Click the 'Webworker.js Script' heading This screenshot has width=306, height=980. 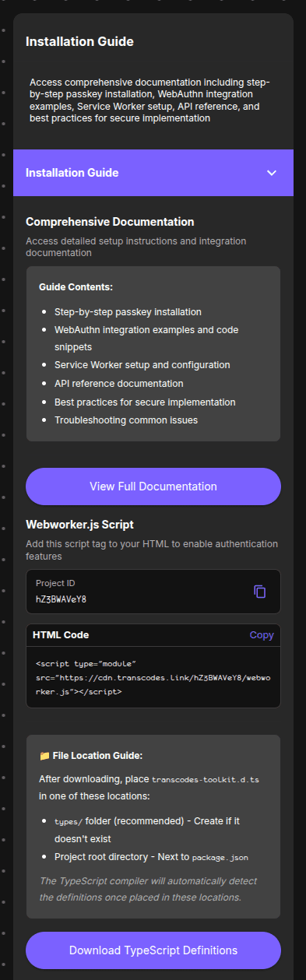click(80, 525)
